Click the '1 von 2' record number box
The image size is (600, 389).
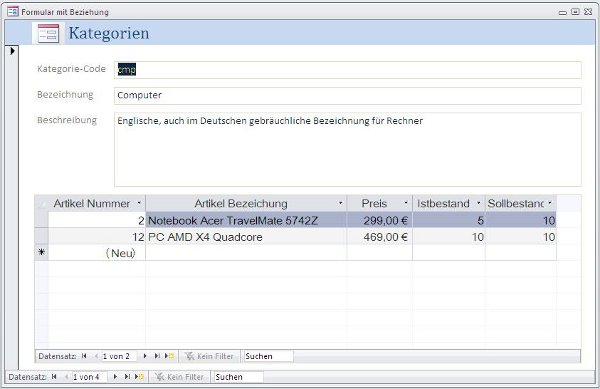tap(120, 356)
